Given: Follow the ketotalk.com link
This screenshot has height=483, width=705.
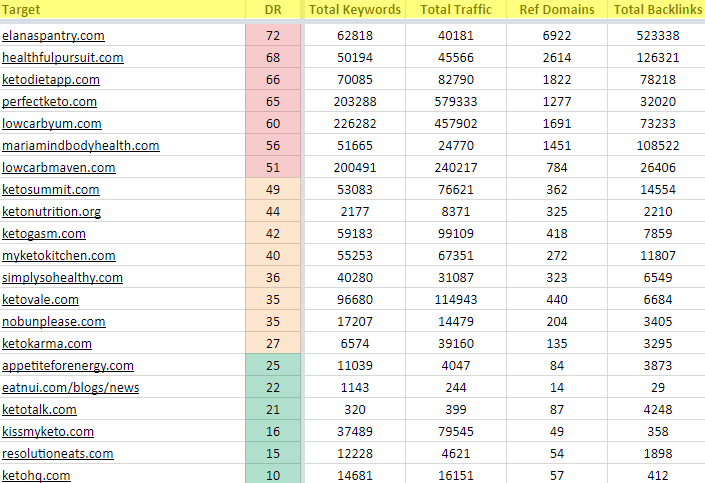Looking at the screenshot, I should [39, 410].
